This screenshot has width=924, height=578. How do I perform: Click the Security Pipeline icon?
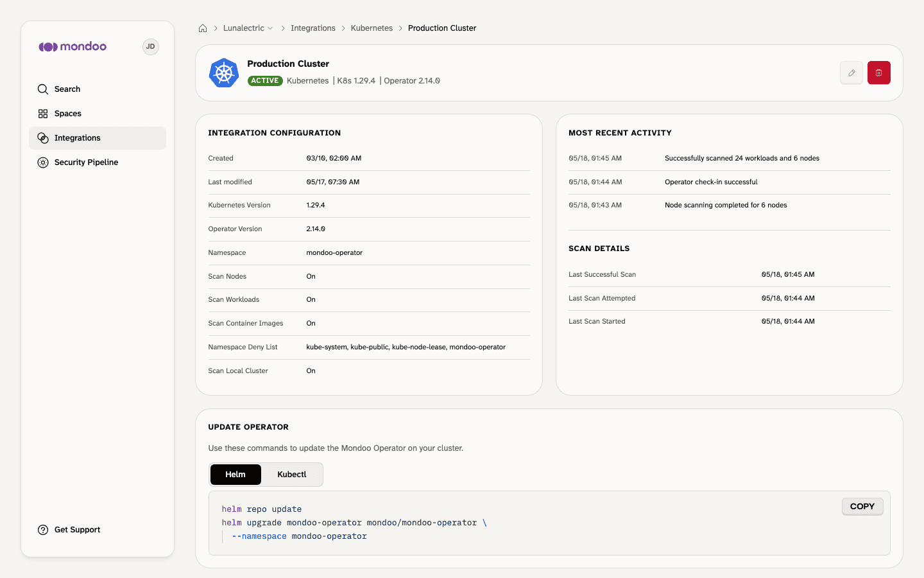click(43, 162)
